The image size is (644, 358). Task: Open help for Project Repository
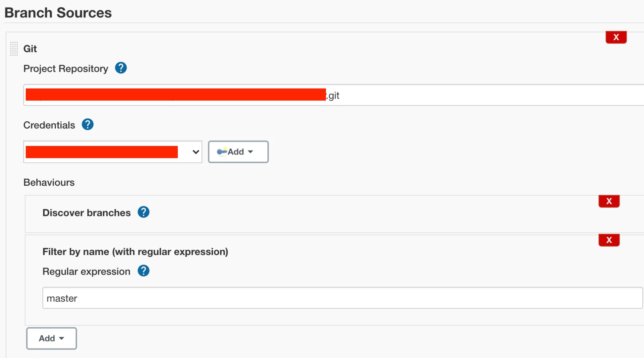pos(121,68)
